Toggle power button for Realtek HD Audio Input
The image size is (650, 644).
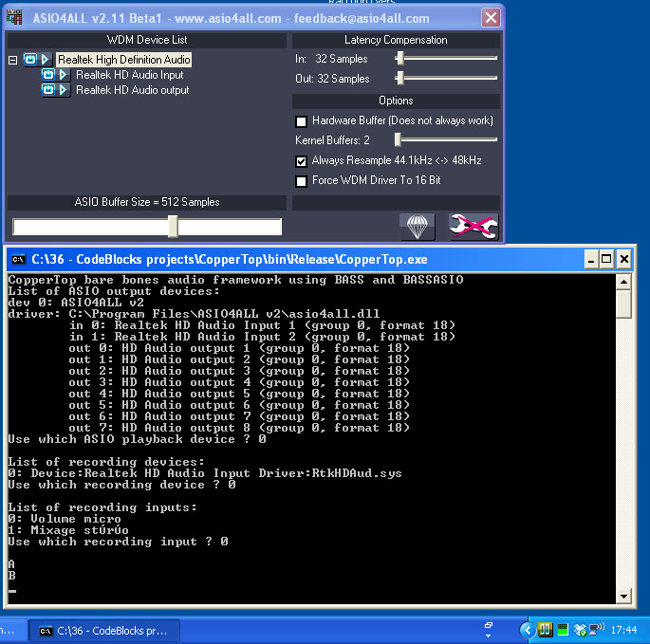pyautogui.click(x=48, y=75)
